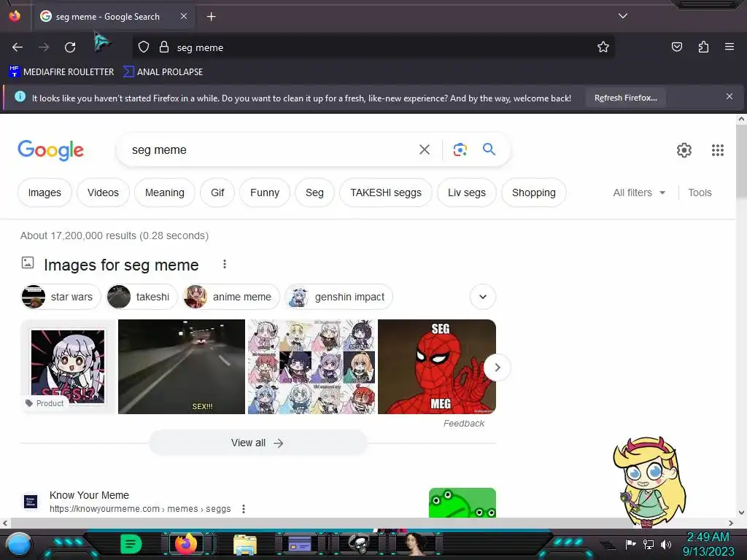Click the Refresh Firefox... button
Viewport: 747px width, 560px height.
(x=625, y=98)
